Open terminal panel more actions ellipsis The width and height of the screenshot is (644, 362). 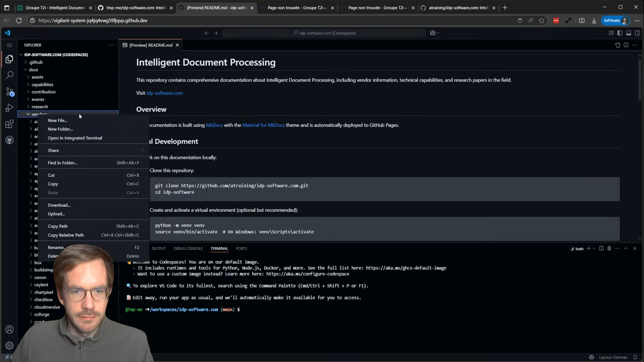click(x=617, y=248)
